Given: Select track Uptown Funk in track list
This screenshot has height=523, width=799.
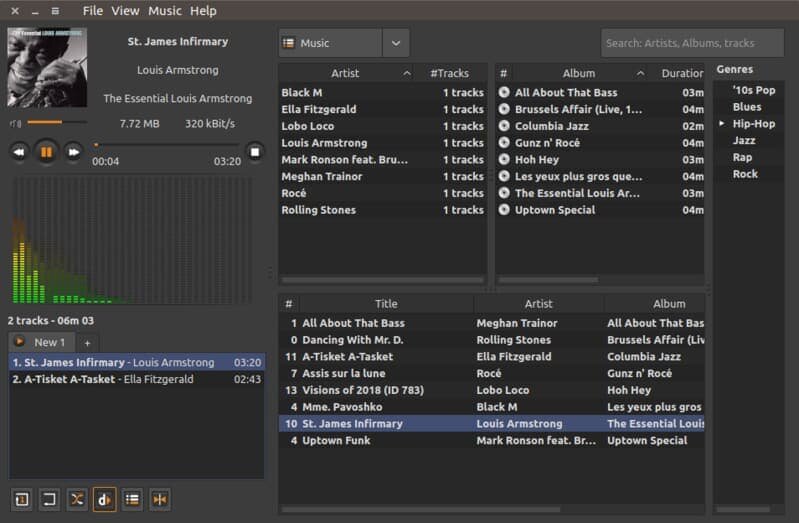Looking at the screenshot, I should click(x=492, y=440).
